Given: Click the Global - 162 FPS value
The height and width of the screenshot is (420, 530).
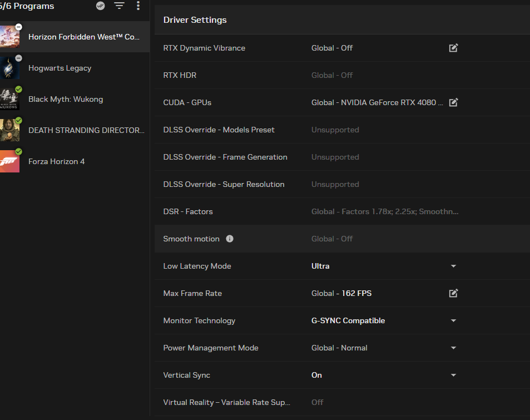Looking at the screenshot, I should pos(341,293).
